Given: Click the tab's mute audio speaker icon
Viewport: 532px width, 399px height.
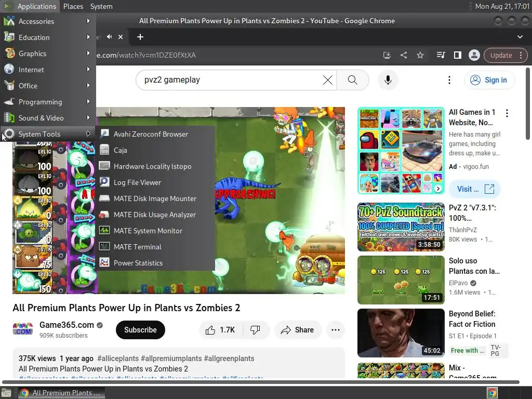Looking at the screenshot, I should coord(109,37).
